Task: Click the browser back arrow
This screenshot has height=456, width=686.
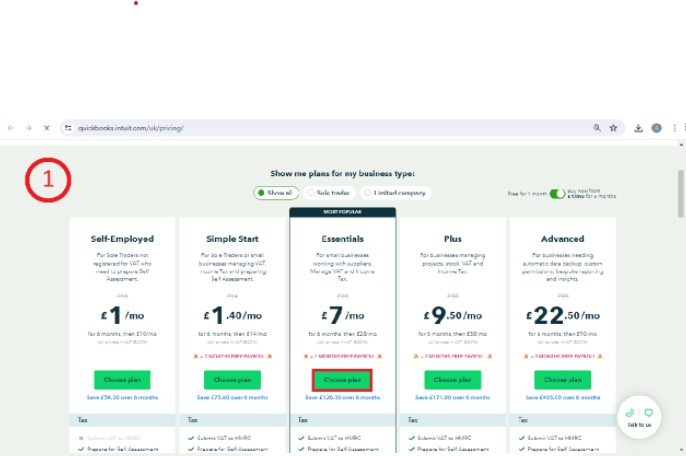Action: click(11, 128)
